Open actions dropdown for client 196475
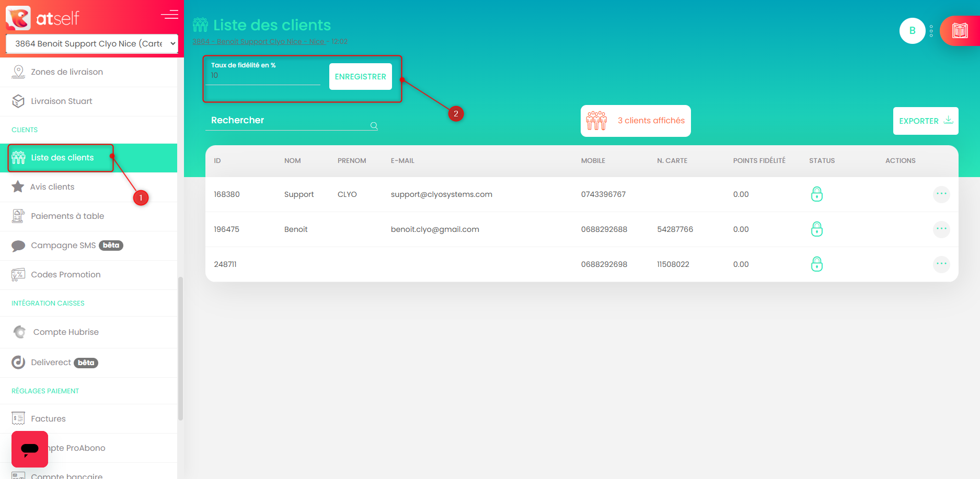Viewport: 980px width, 479px height. pyautogui.click(x=941, y=229)
